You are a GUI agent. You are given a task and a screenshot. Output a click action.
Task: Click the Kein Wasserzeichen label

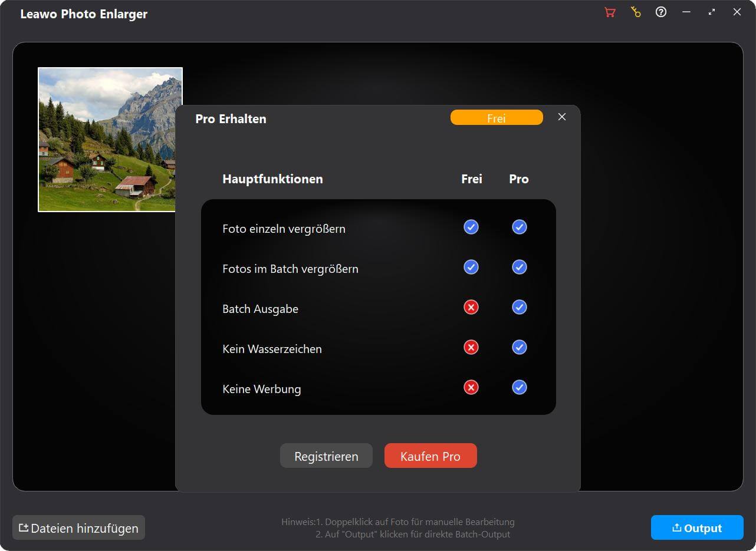click(272, 349)
